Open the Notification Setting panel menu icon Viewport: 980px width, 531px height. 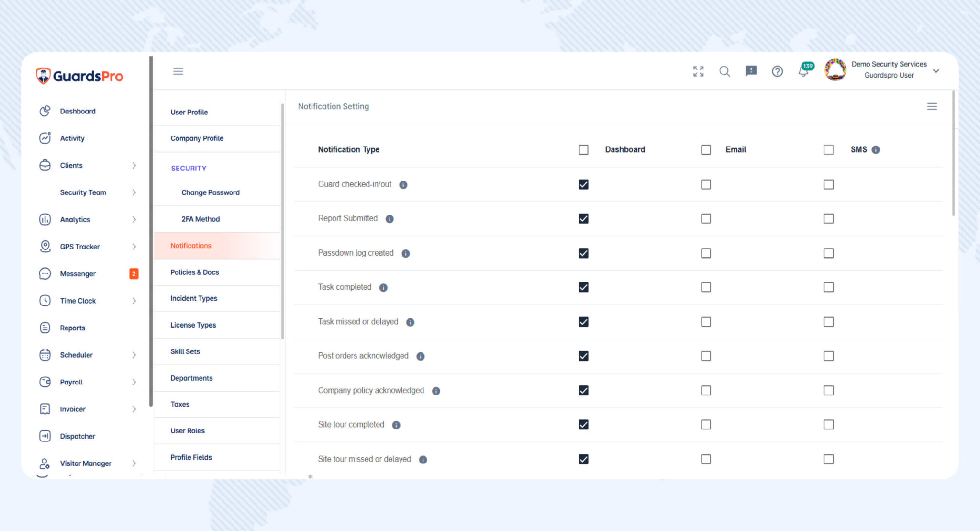click(x=932, y=106)
